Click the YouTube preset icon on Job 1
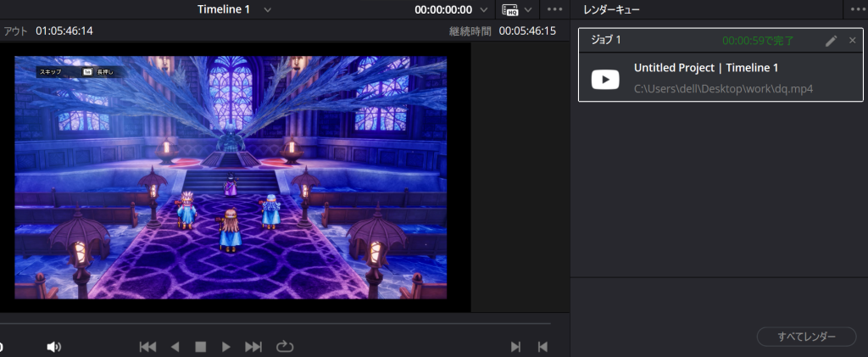 [605, 79]
